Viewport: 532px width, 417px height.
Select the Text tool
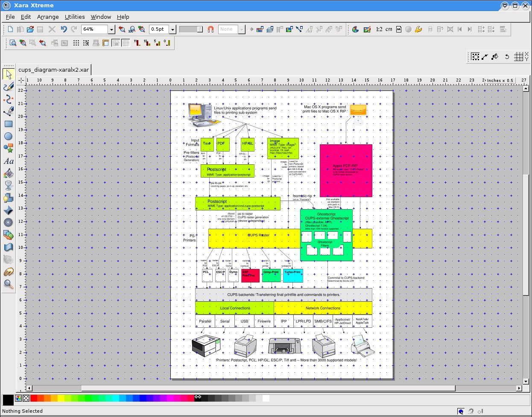click(x=9, y=161)
